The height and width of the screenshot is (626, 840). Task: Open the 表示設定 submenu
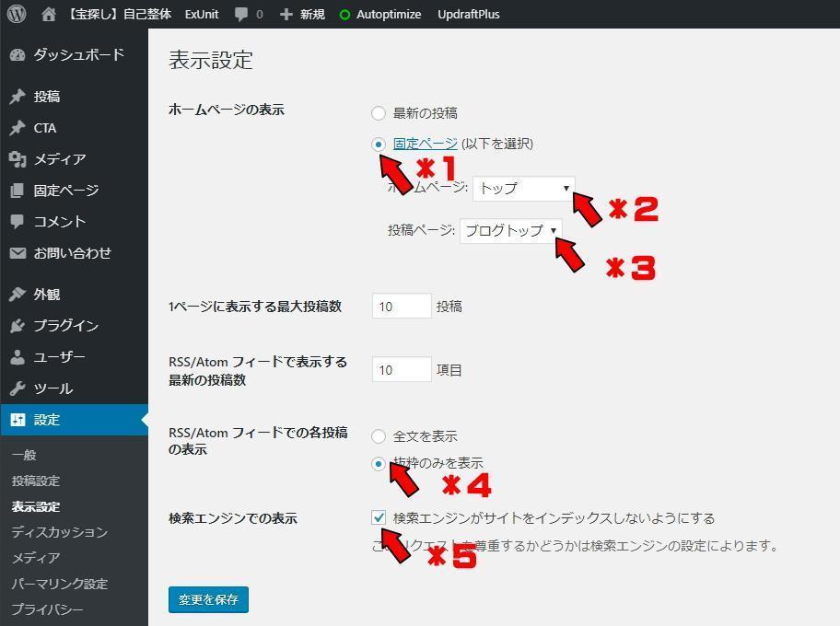pos(36,506)
